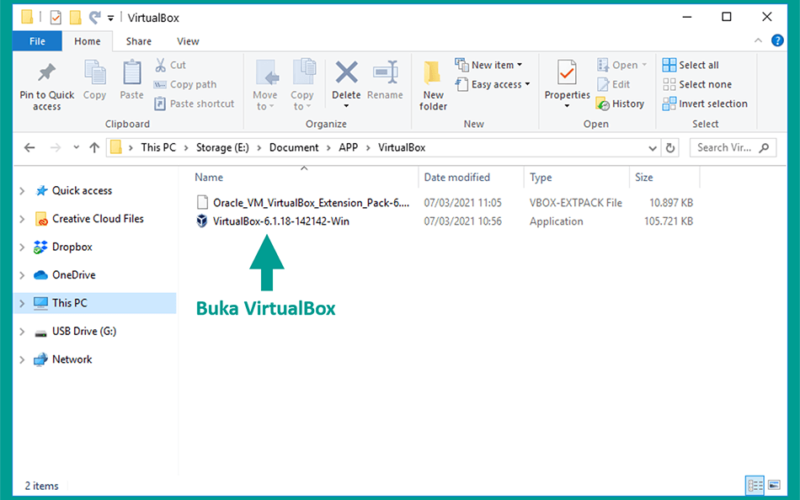The height and width of the screenshot is (500, 800).
Task: Go up one folder level arrow
Action: (x=94, y=148)
